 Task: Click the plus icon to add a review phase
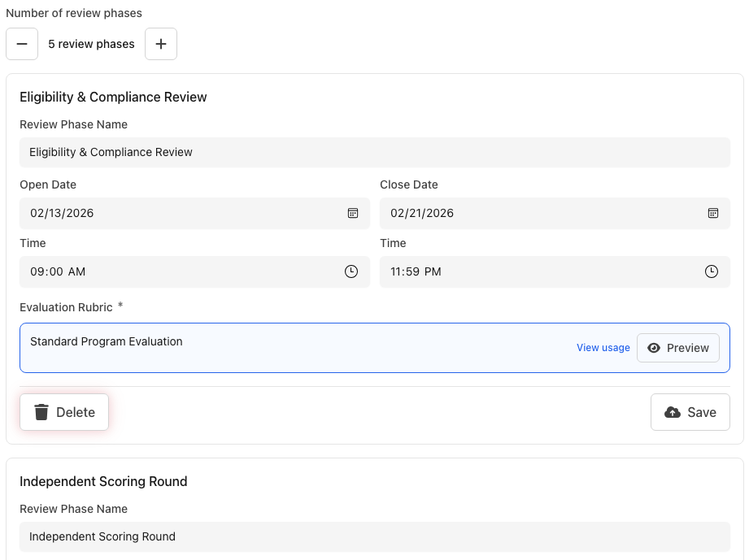tap(160, 44)
